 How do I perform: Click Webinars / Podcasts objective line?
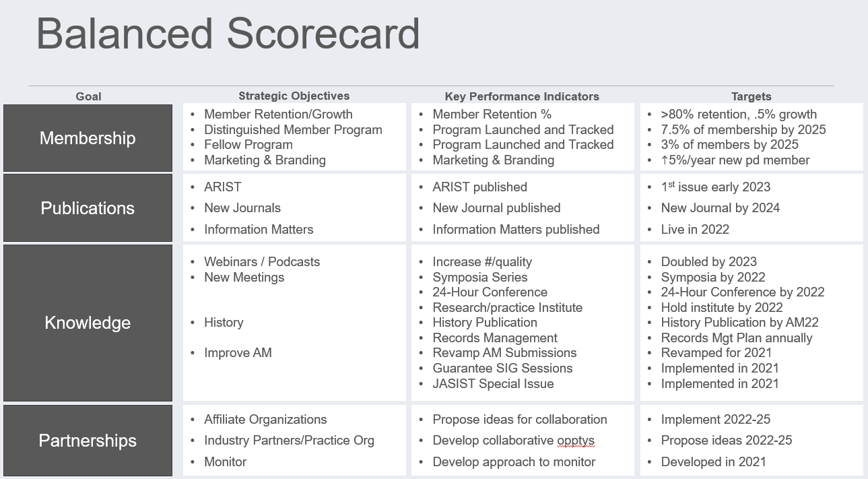(x=262, y=261)
